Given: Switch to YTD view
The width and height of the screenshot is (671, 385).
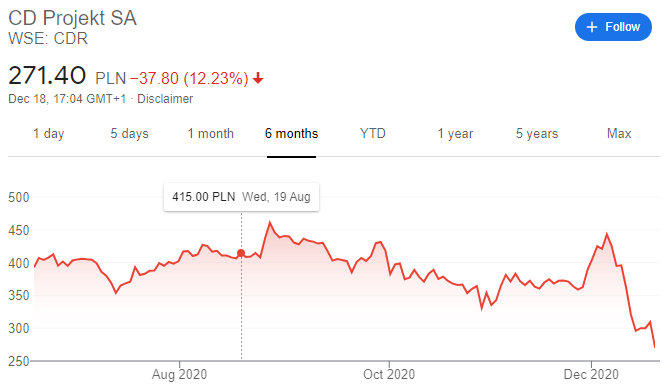Looking at the screenshot, I should click(x=373, y=133).
